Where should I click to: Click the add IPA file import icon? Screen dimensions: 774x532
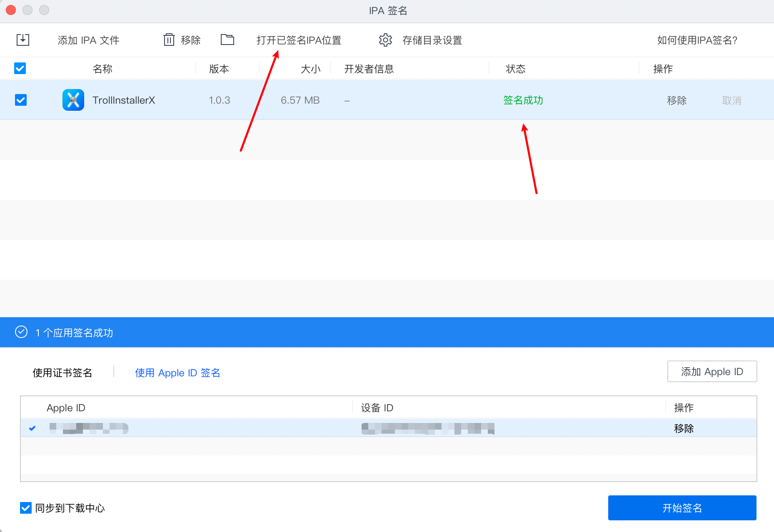click(23, 40)
